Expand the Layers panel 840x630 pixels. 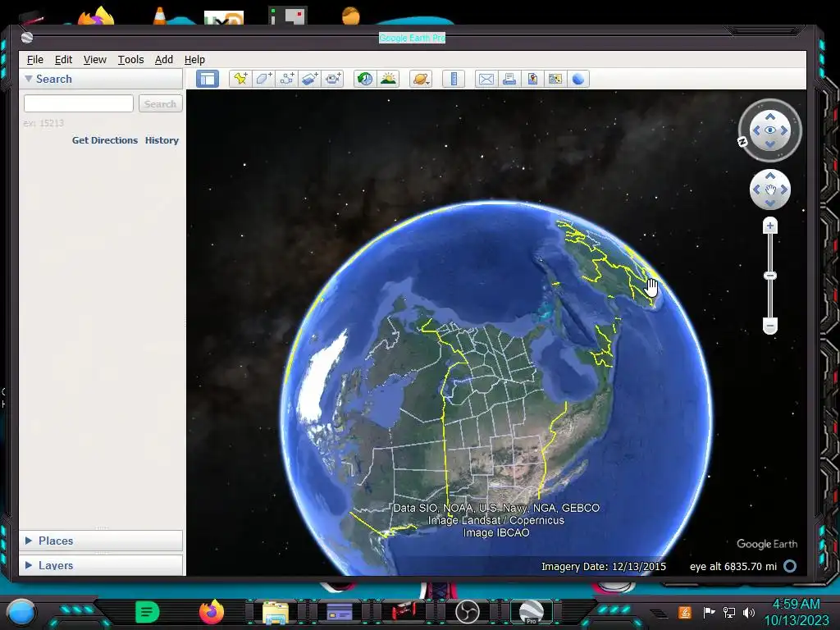tap(29, 565)
